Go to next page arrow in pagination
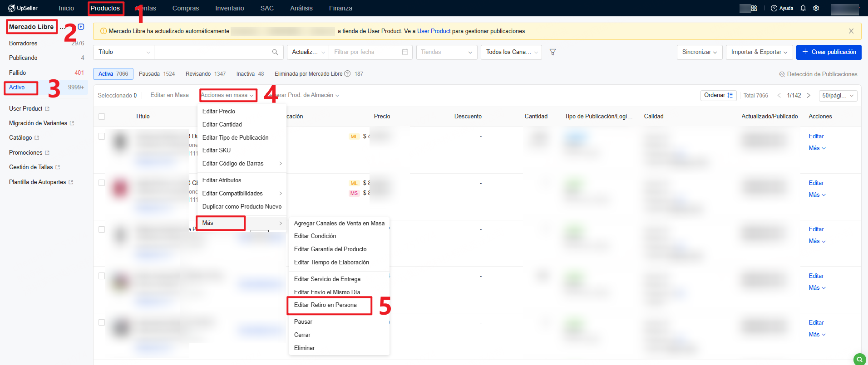Screen dimensions: 868x365 pos(809,95)
